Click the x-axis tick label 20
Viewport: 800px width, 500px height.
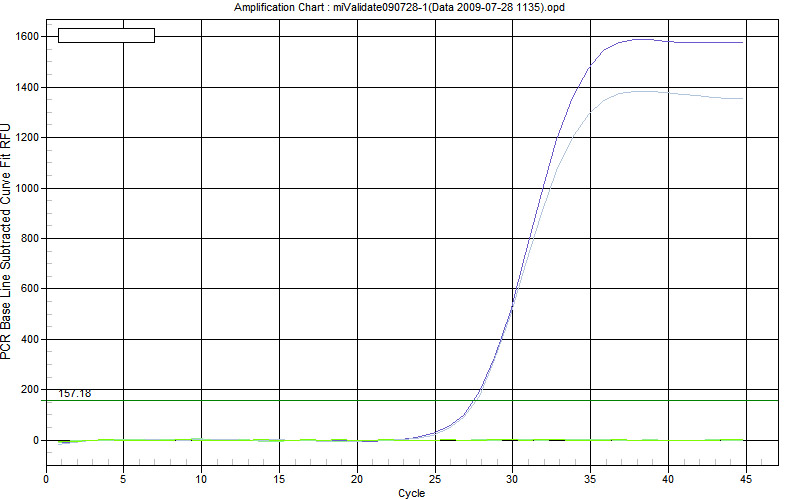tap(357, 479)
